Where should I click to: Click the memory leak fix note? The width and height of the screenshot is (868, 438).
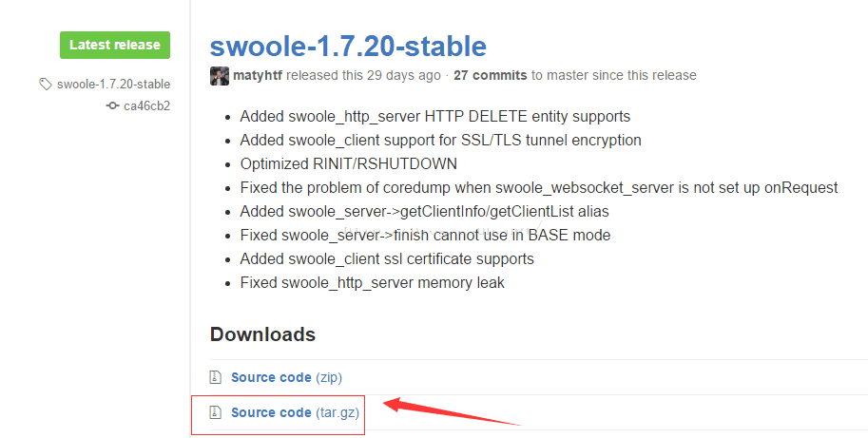pos(372,283)
